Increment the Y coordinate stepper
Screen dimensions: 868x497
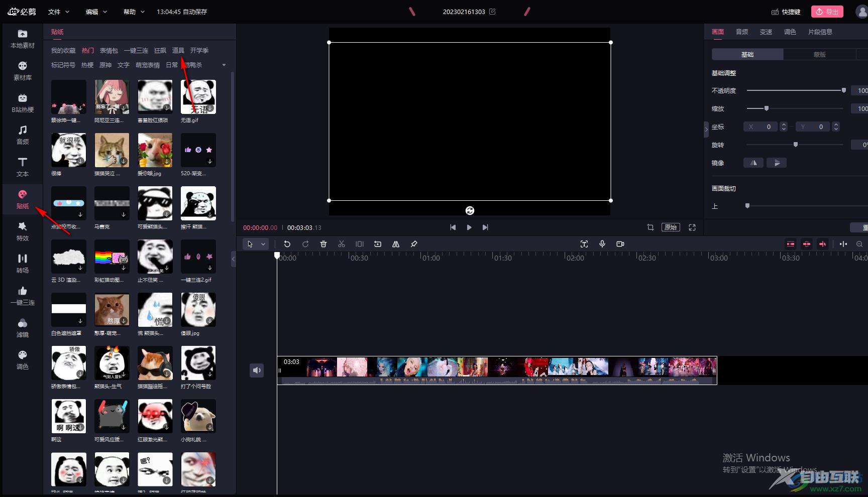click(836, 125)
